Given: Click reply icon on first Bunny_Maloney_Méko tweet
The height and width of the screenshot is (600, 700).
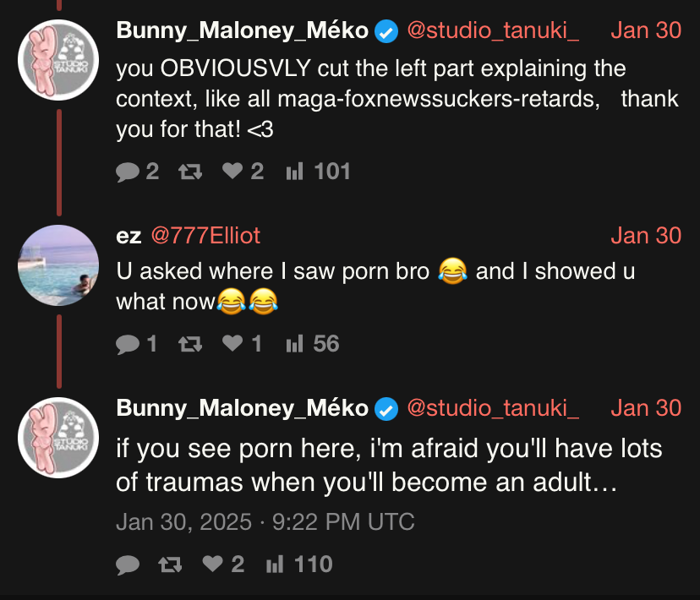Looking at the screenshot, I should pos(129,172).
